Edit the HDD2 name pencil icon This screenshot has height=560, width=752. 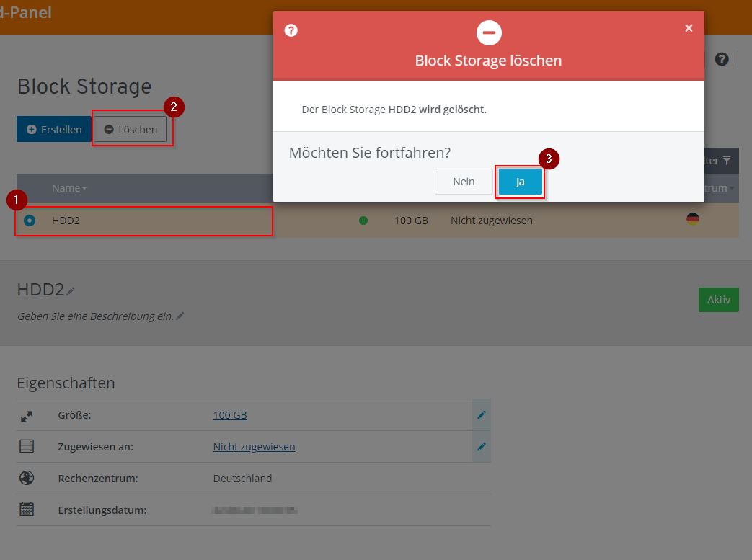point(71,291)
